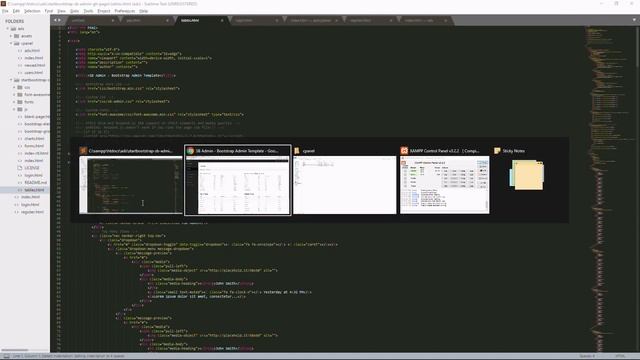Open the Selection menu
640x360 pixels.
(x=32, y=11)
